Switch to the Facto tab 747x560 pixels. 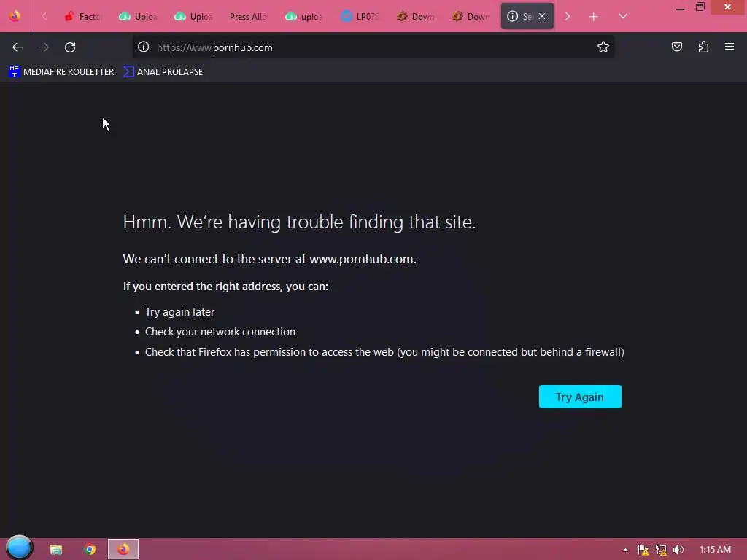coord(84,16)
